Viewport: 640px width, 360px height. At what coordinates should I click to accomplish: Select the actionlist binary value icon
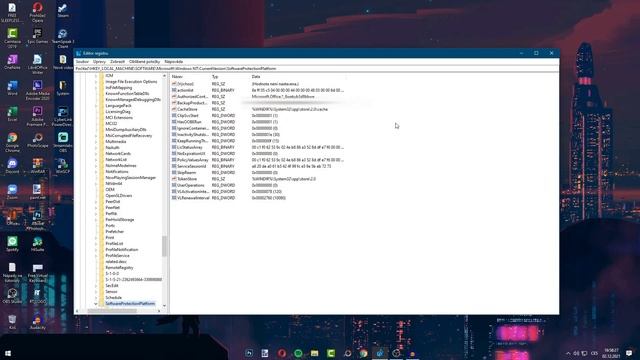pyautogui.click(x=174, y=90)
